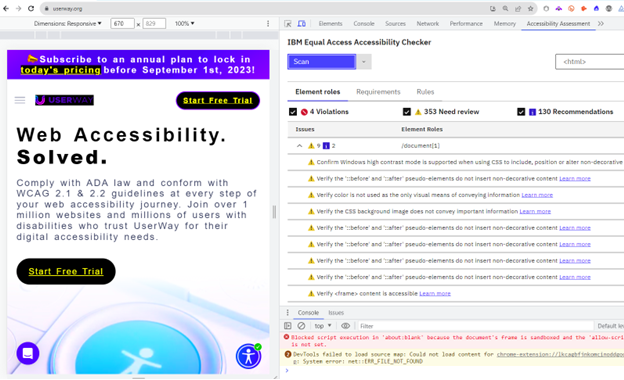624x380 pixels.
Task: Click the blue Scan button
Action: click(x=322, y=62)
